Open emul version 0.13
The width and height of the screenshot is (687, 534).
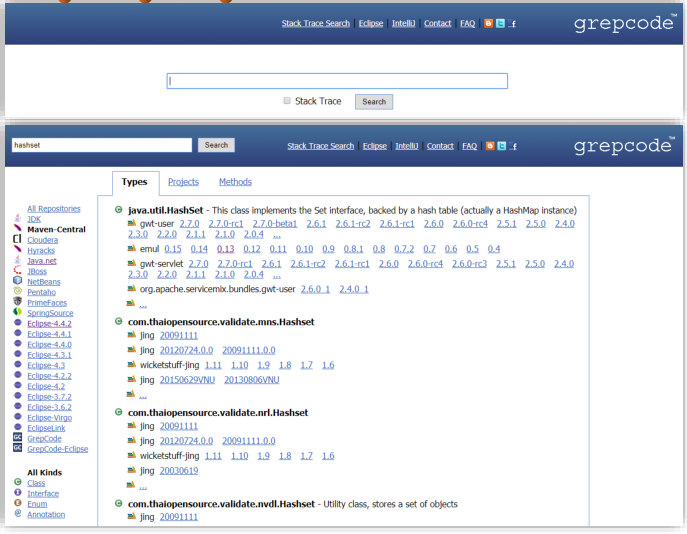point(225,249)
